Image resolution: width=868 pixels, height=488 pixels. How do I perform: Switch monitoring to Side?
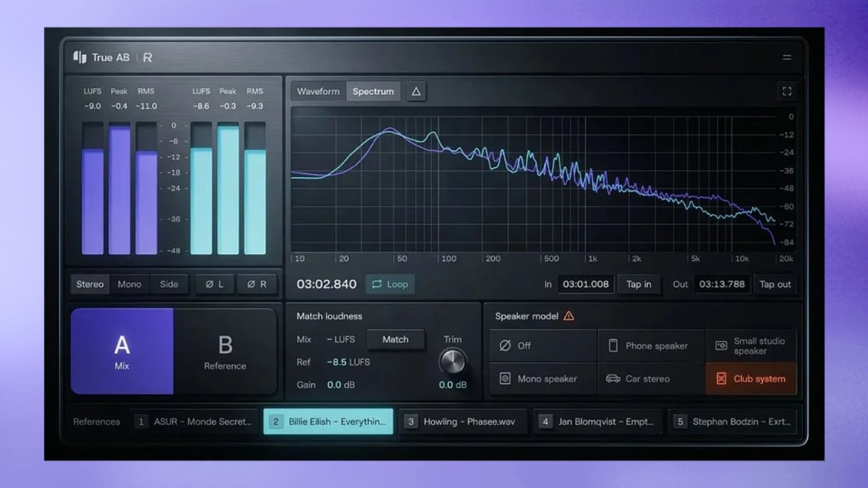169,284
